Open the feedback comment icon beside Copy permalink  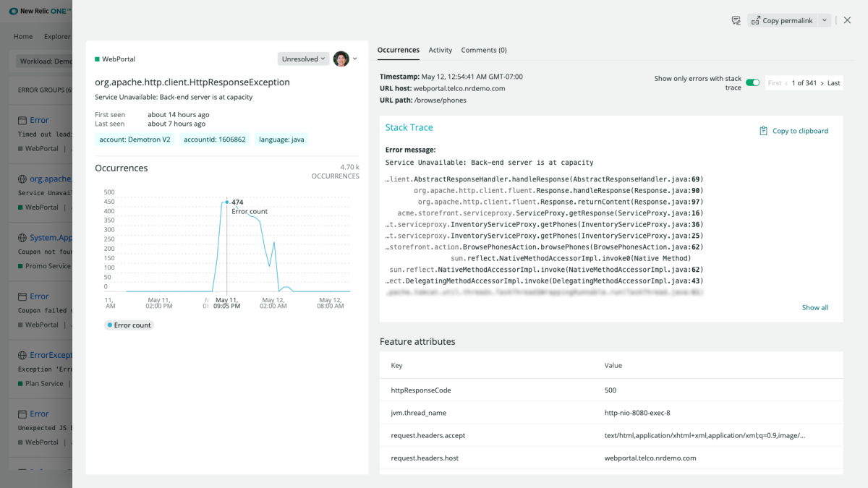pos(736,21)
